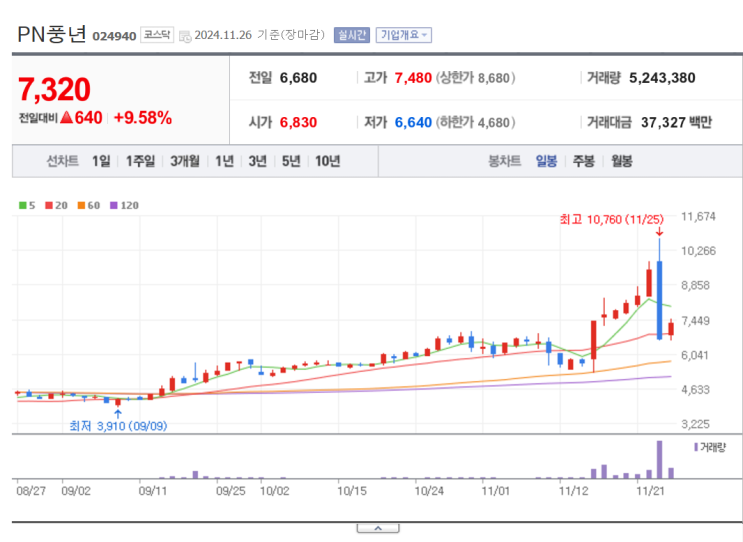Click the 상한가 8,680 text

point(476,78)
